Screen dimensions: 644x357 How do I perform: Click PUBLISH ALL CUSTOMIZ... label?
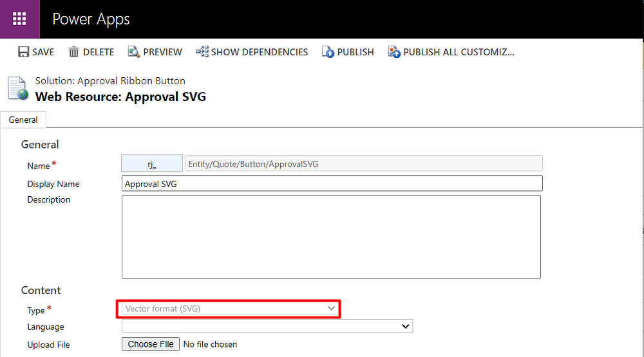pos(459,52)
